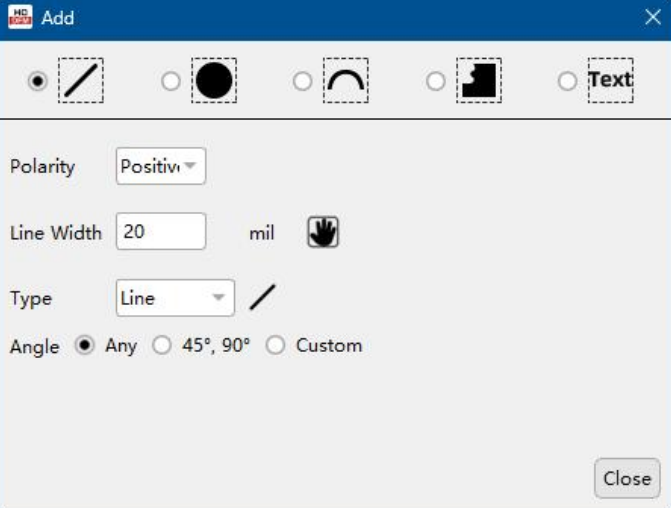Viewport: 671px width, 508px height.
Task: Close the Add dialog with the X
Action: [x=652, y=18]
